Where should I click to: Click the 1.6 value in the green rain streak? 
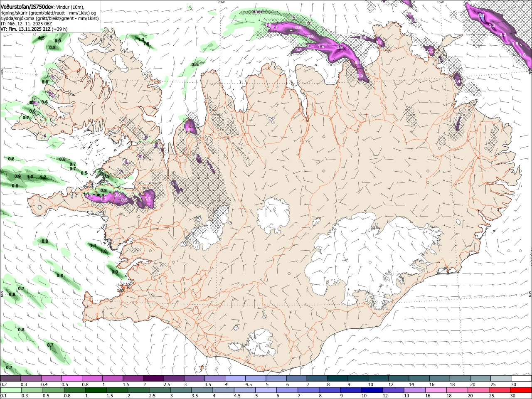pos(146,44)
